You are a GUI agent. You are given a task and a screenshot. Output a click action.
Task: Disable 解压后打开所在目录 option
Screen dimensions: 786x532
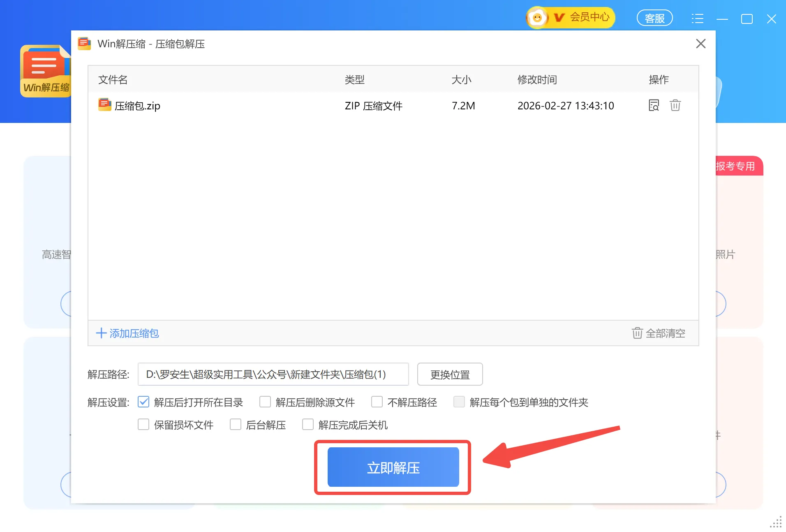[143, 402]
